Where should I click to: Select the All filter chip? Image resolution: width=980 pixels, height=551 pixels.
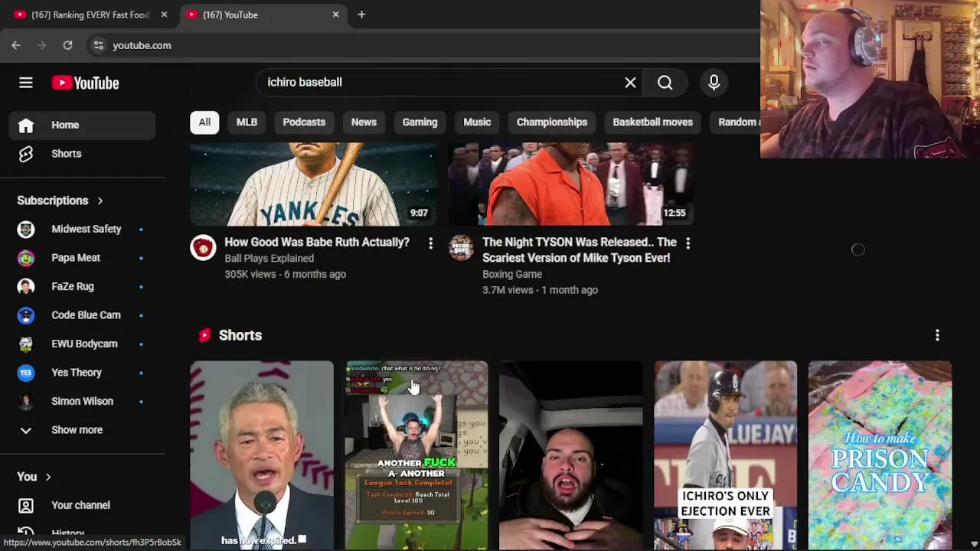click(204, 122)
